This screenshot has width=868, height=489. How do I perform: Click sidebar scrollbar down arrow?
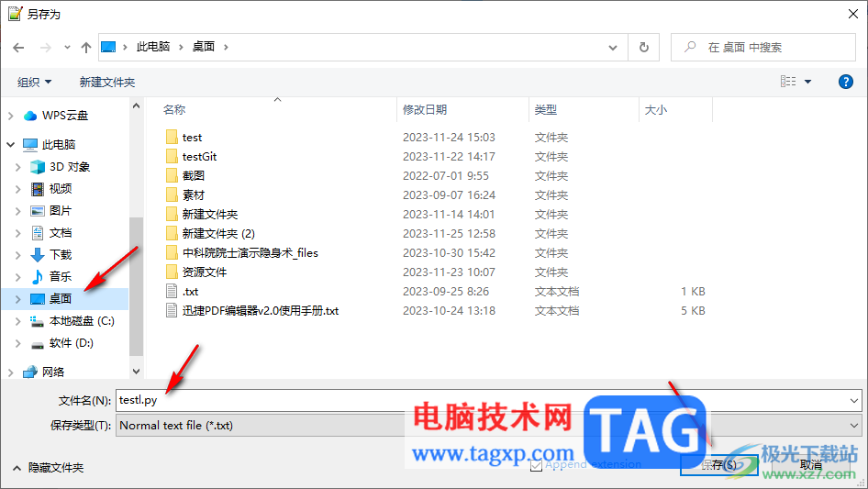coord(136,371)
